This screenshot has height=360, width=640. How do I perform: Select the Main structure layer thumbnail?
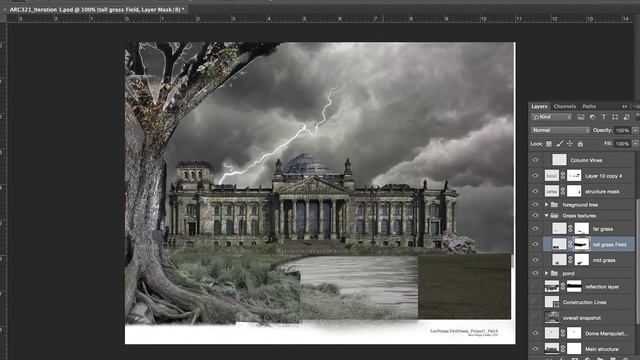(552, 349)
